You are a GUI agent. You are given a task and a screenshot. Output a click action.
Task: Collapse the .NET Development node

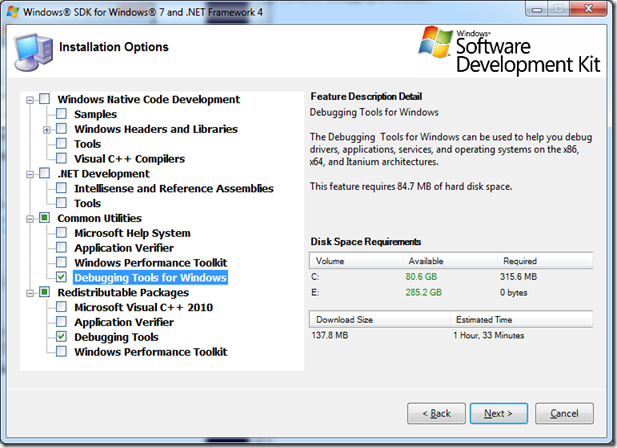tap(30, 174)
